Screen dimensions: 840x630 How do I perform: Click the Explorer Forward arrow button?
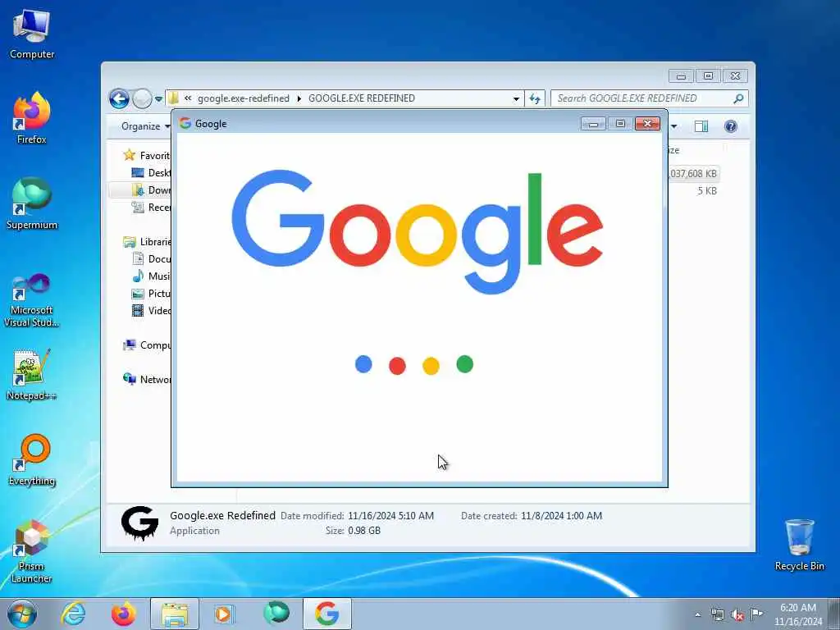[x=142, y=98]
